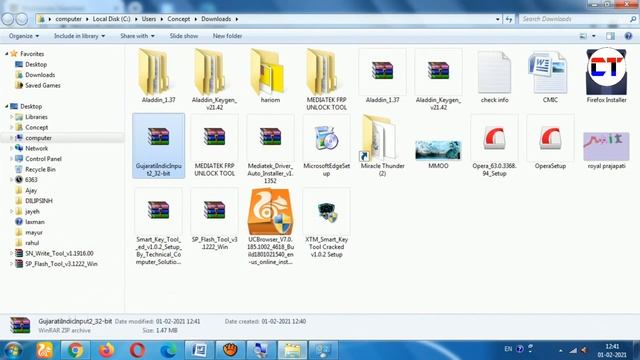Select the SP_Flash_Tool_v3.1222_Win archive

[214, 219]
